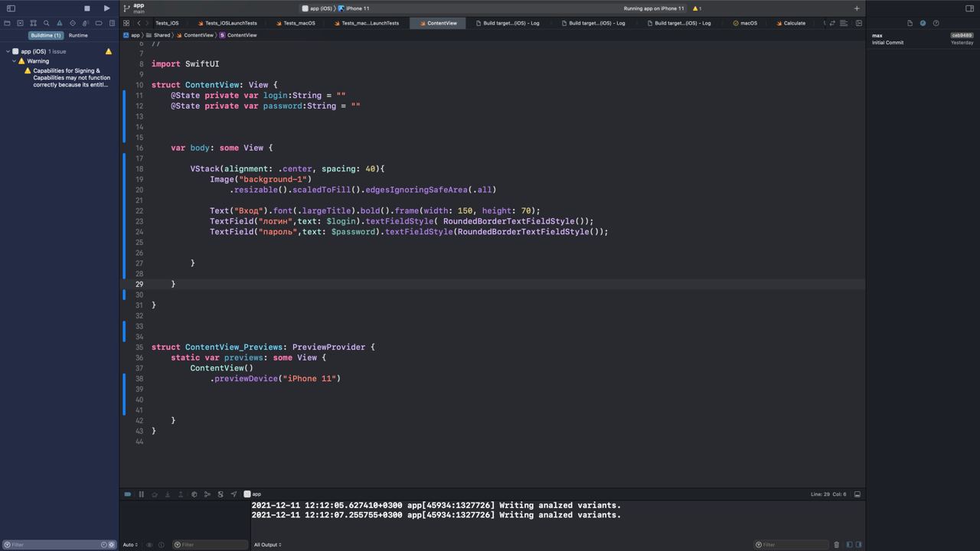Choose iPhone 11 run destination
The width and height of the screenshot is (980, 551).
tap(357, 8)
